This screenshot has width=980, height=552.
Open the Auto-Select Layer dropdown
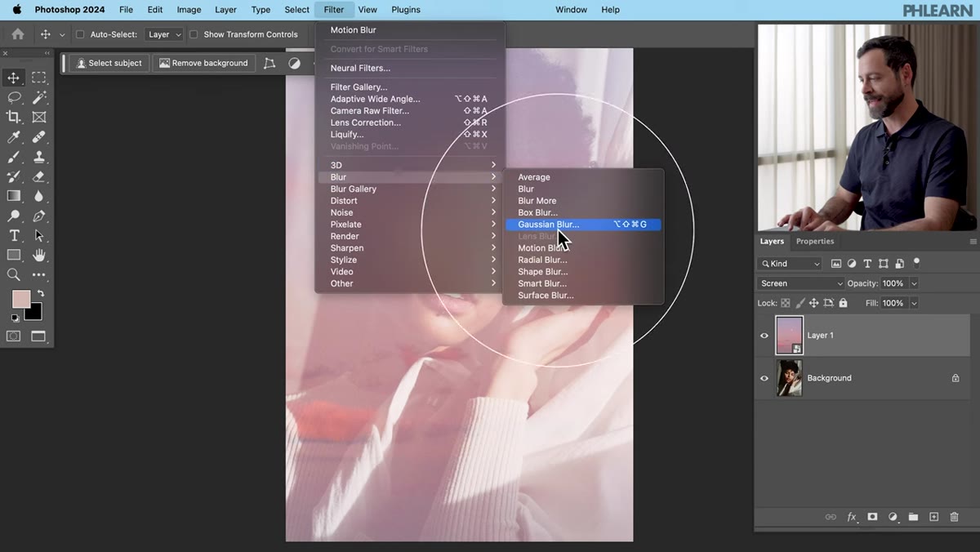(x=164, y=34)
